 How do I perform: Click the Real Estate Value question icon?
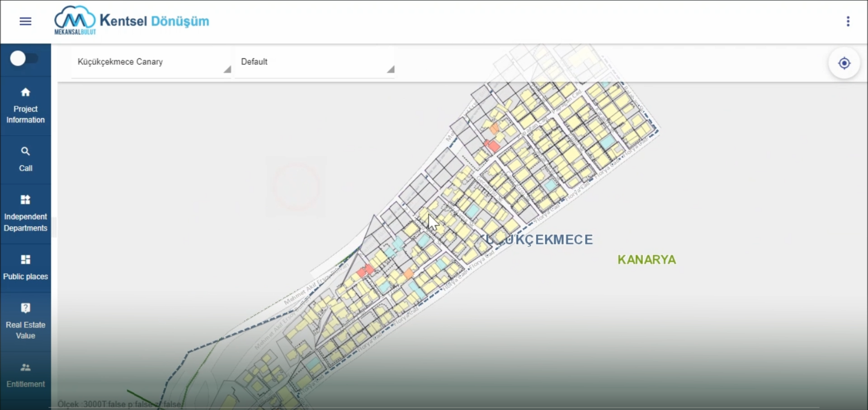click(25, 308)
